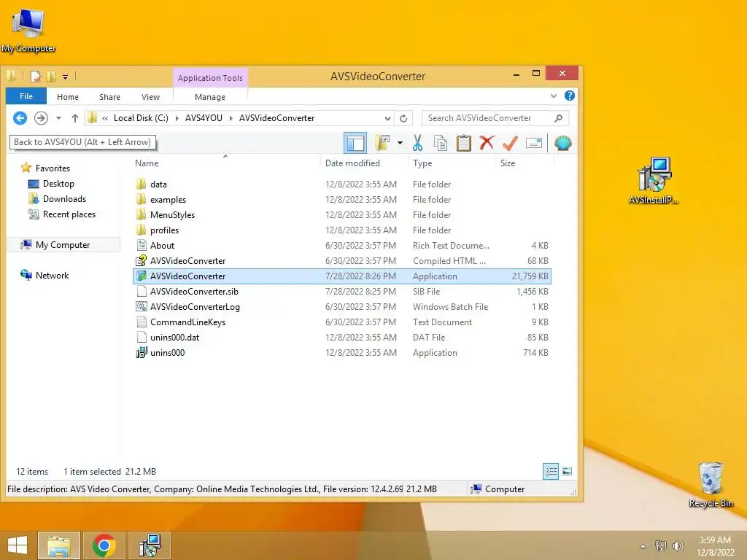Sort by Size column header
This screenshot has width=747, height=560.
(508, 163)
